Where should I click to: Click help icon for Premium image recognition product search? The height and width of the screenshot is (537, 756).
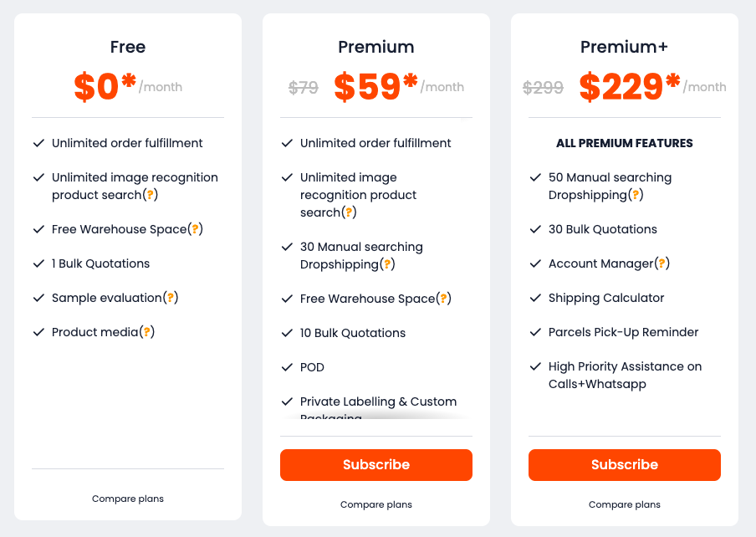coord(350,212)
